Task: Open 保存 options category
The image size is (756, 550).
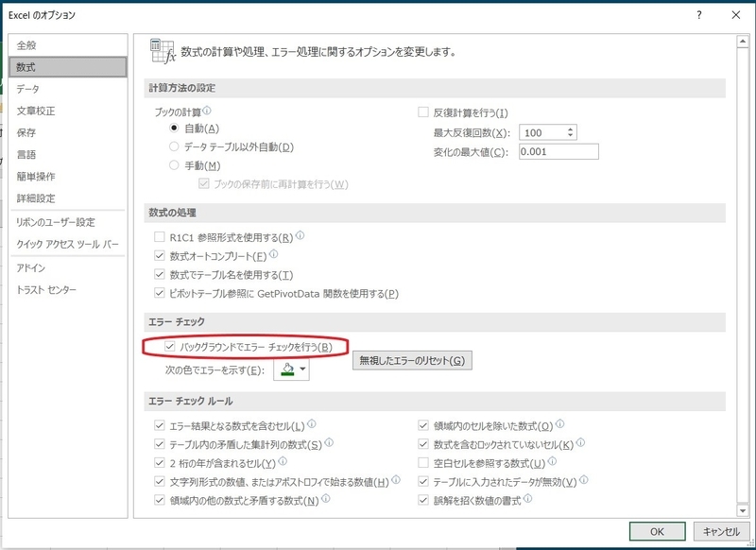Action: coord(67,132)
